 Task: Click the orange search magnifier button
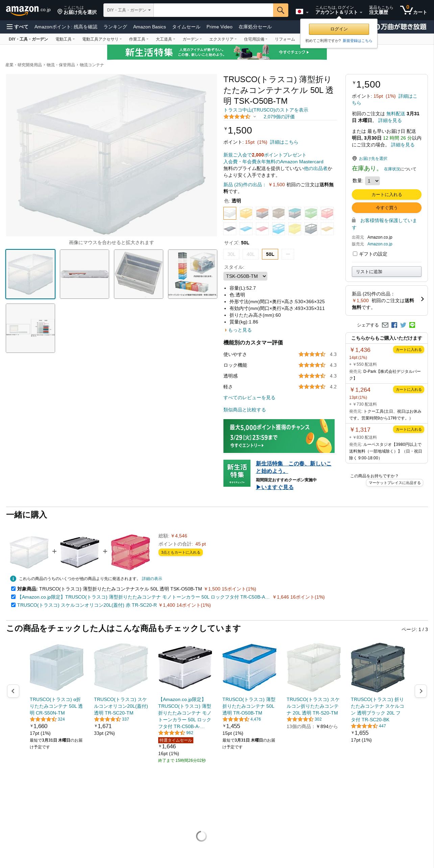[281, 10]
